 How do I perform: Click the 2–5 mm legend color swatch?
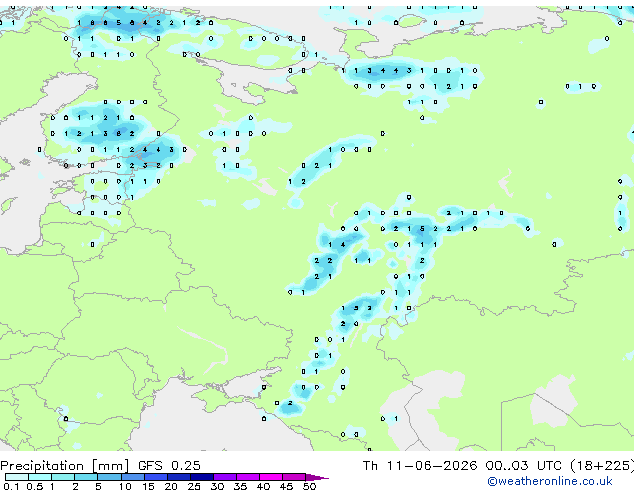86,477
